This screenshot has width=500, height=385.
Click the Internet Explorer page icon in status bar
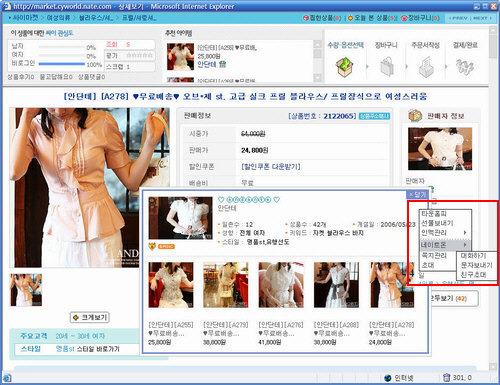coord(7,378)
